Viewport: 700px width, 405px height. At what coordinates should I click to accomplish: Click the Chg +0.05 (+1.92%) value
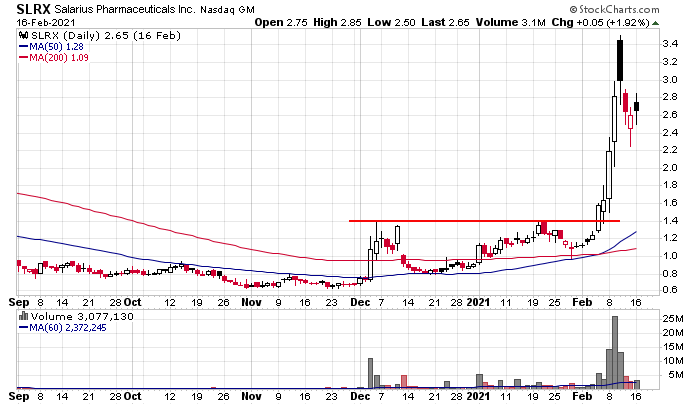click(600, 22)
